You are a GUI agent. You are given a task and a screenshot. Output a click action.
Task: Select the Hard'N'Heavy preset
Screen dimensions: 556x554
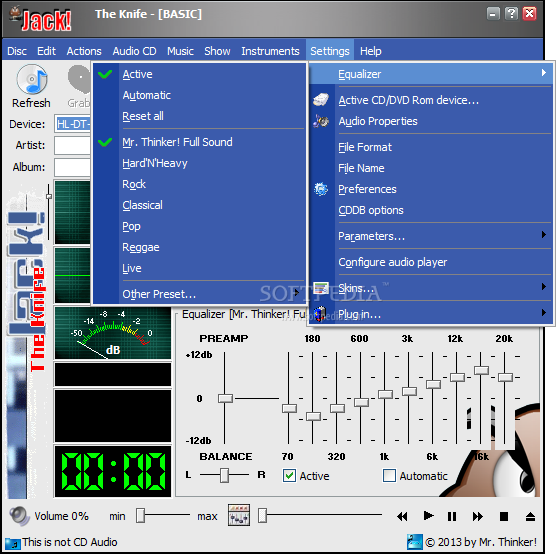(x=199, y=163)
